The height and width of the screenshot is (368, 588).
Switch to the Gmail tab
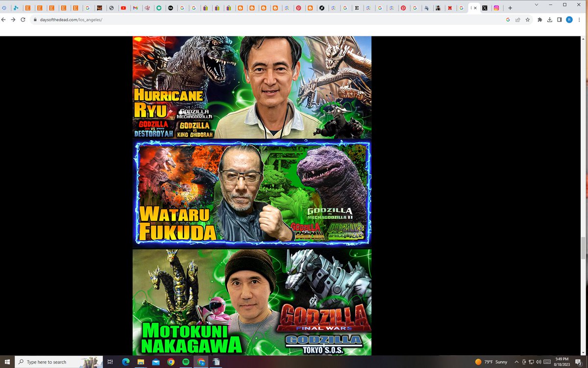pyautogui.click(x=135, y=8)
